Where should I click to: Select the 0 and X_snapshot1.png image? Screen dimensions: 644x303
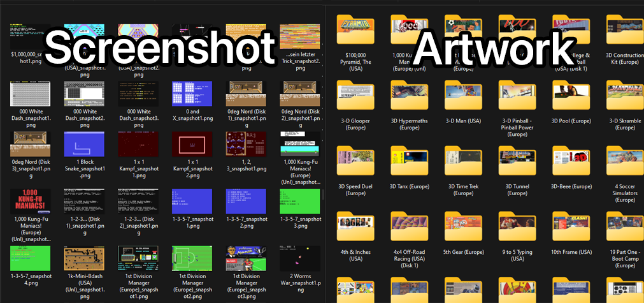192,94
